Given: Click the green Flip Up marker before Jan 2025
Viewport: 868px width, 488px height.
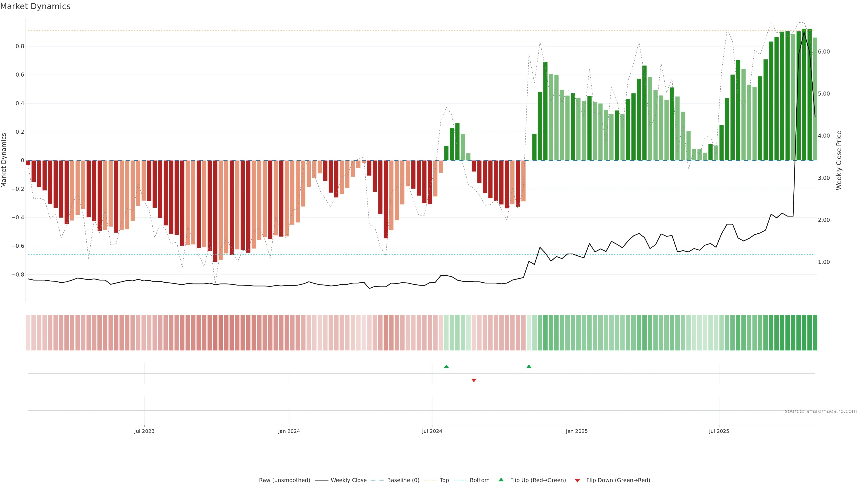Looking at the screenshot, I should (x=529, y=366).
